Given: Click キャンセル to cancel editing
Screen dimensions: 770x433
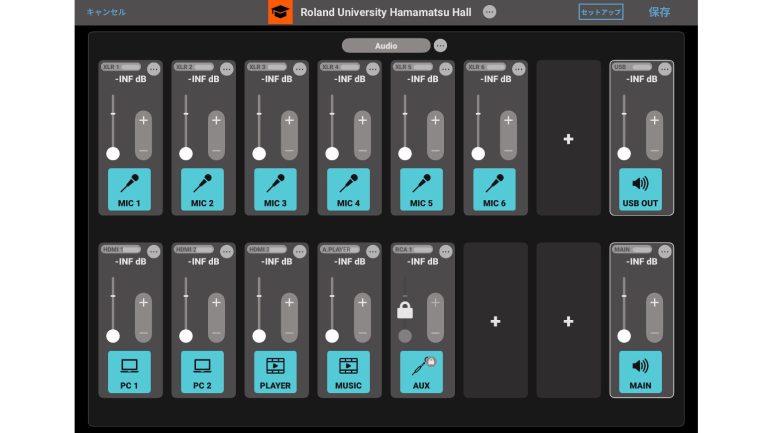Looking at the screenshot, I should (106, 12).
